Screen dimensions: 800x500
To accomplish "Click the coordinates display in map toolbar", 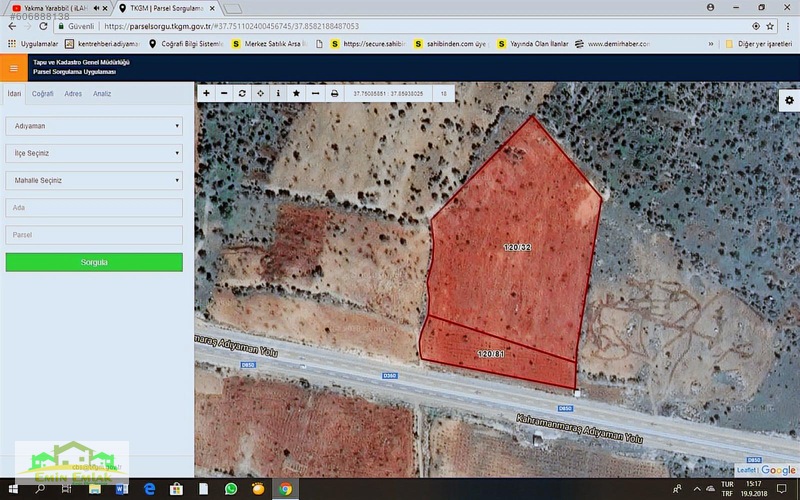I will point(388,93).
